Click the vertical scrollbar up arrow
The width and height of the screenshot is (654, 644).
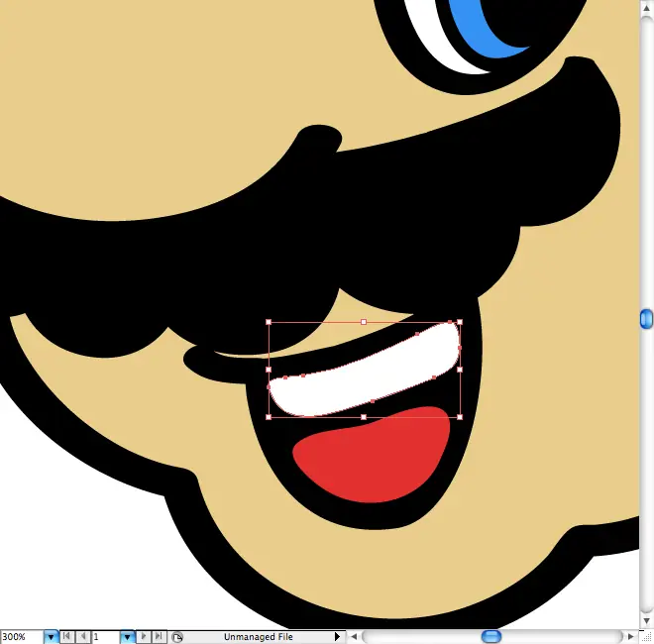coord(646,8)
